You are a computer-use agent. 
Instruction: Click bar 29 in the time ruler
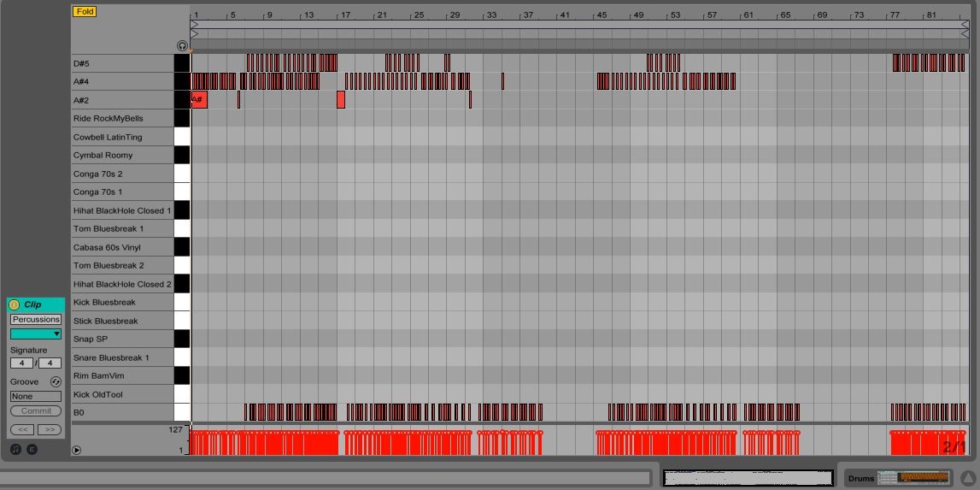pyautogui.click(x=455, y=15)
